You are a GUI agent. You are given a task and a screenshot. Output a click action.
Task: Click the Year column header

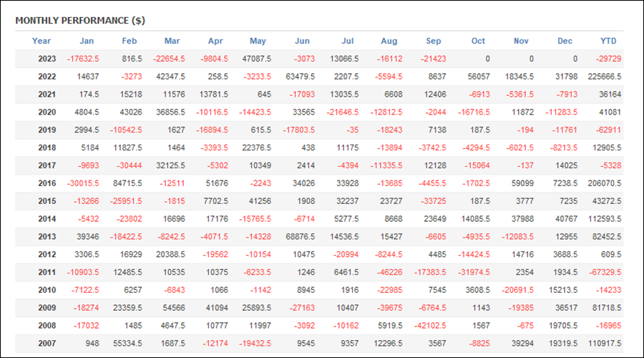pos(42,41)
